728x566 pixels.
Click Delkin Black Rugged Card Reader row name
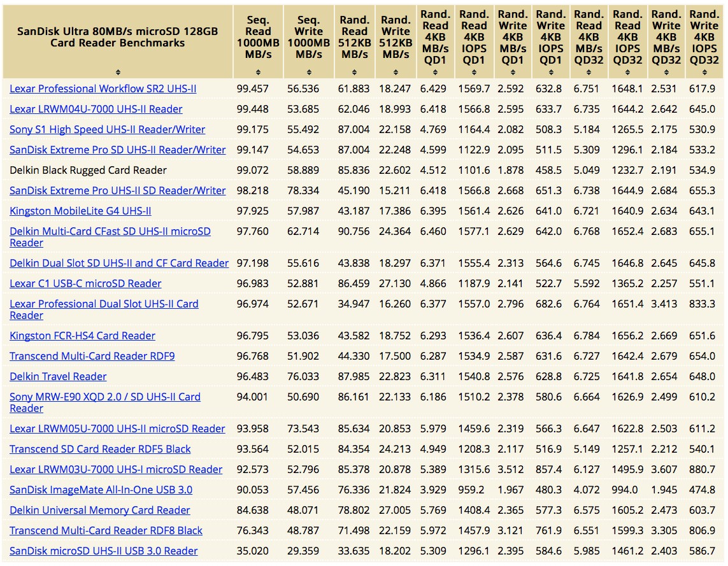click(x=89, y=170)
